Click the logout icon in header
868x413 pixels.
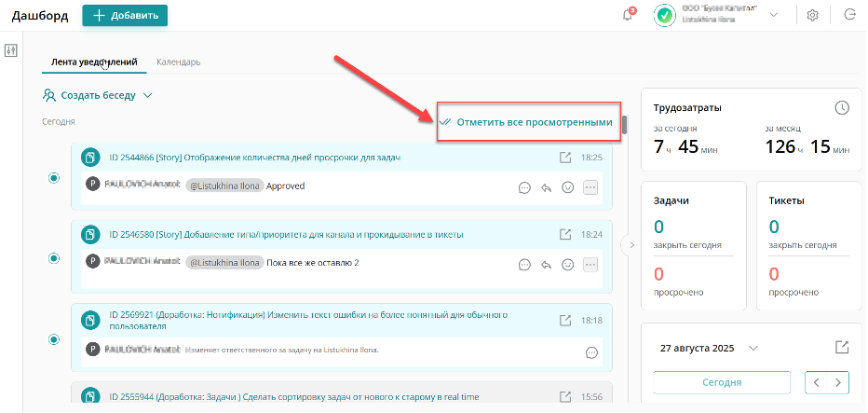849,15
